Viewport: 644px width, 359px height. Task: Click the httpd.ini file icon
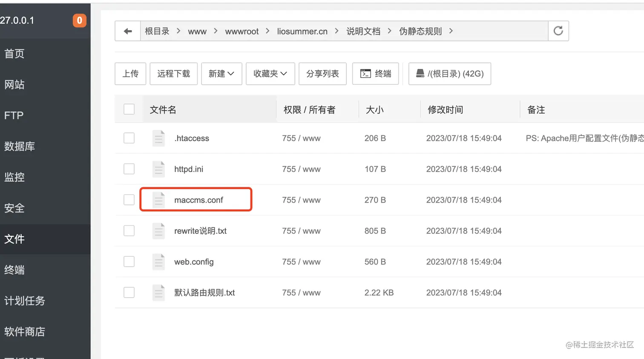click(158, 169)
